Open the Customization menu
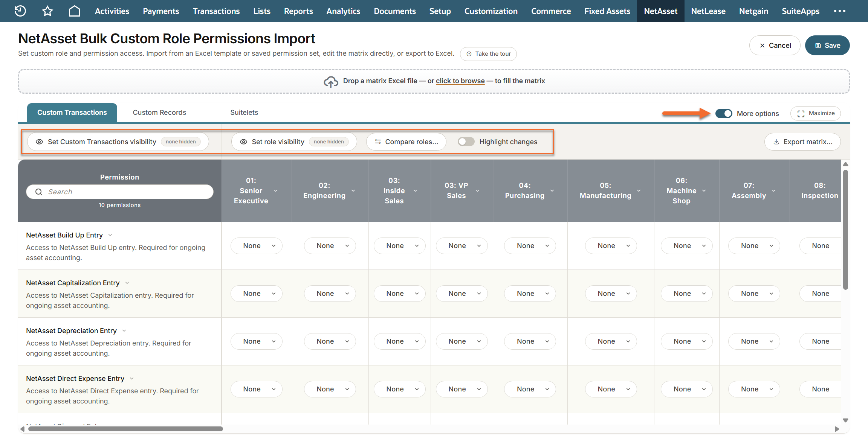 click(491, 11)
